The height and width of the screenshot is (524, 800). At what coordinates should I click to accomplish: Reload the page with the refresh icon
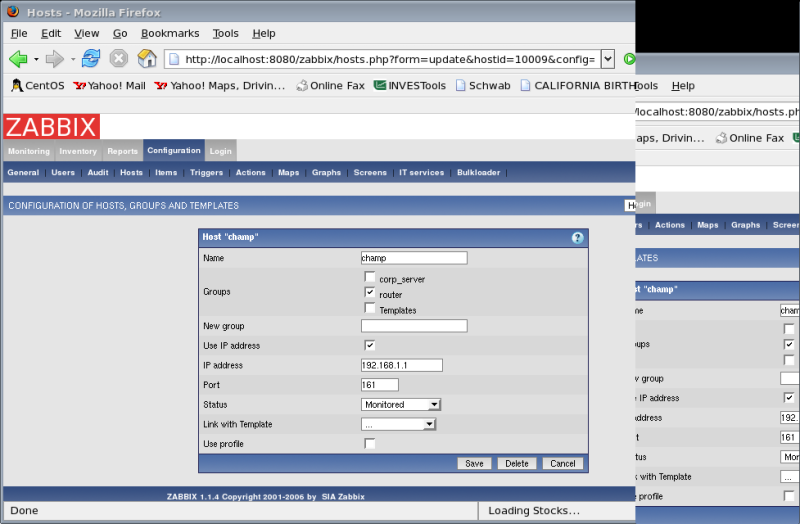coord(91,59)
